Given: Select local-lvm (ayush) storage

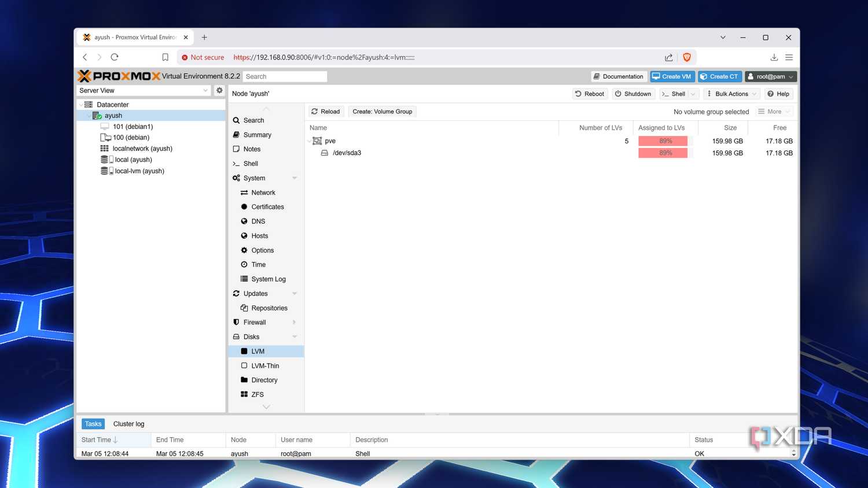Looking at the screenshot, I should (139, 171).
